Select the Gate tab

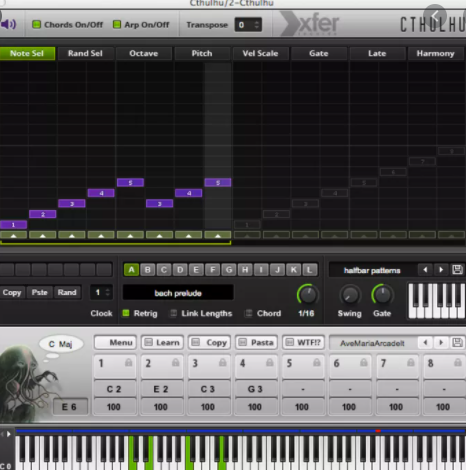tap(319, 53)
